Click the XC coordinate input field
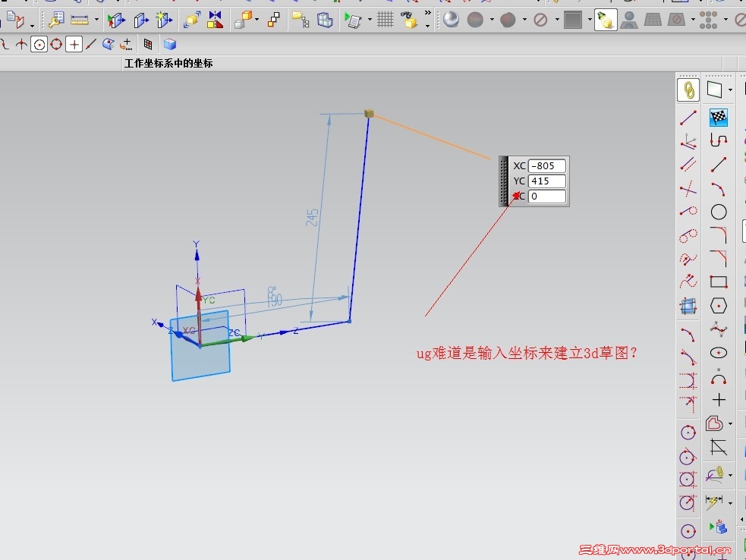 546,165
